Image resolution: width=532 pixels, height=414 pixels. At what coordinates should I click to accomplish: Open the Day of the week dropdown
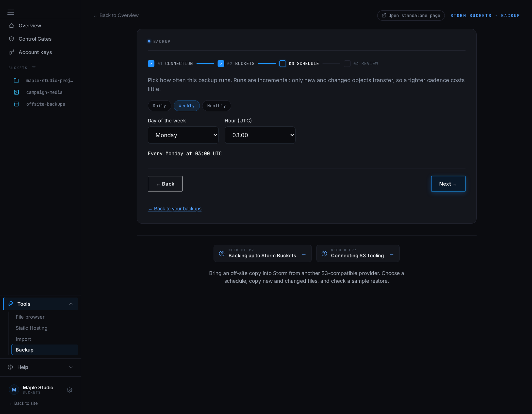[183, 135]
